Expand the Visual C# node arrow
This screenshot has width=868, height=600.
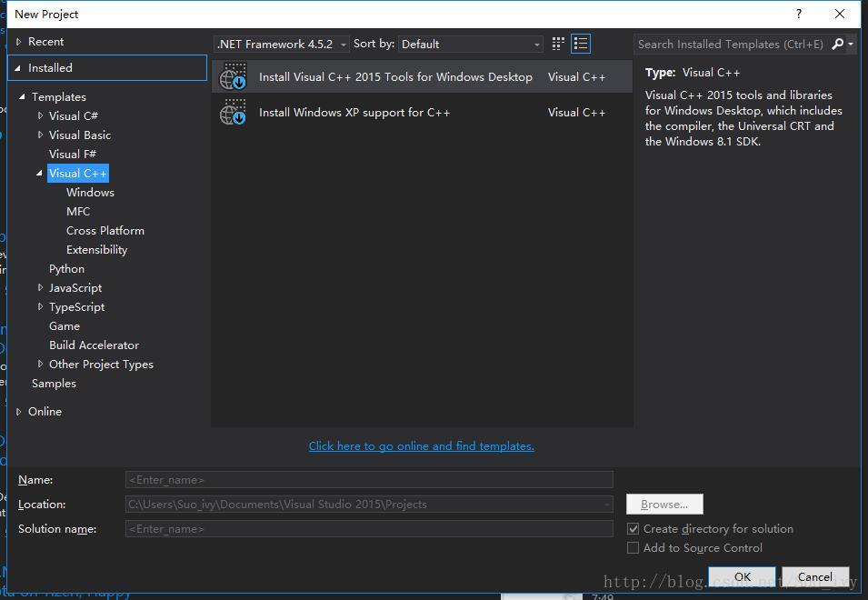coord(40,115)
